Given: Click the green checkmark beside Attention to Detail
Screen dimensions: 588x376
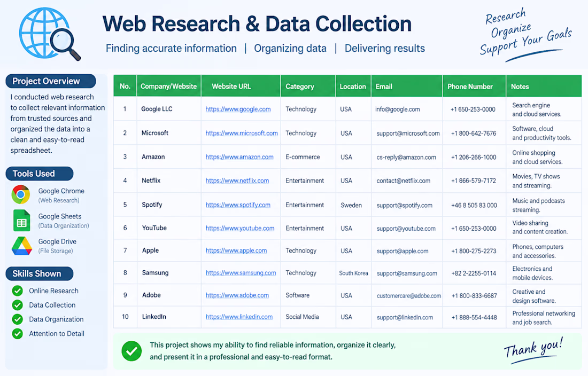Looking at the screenshot, I should pos(17,333).
